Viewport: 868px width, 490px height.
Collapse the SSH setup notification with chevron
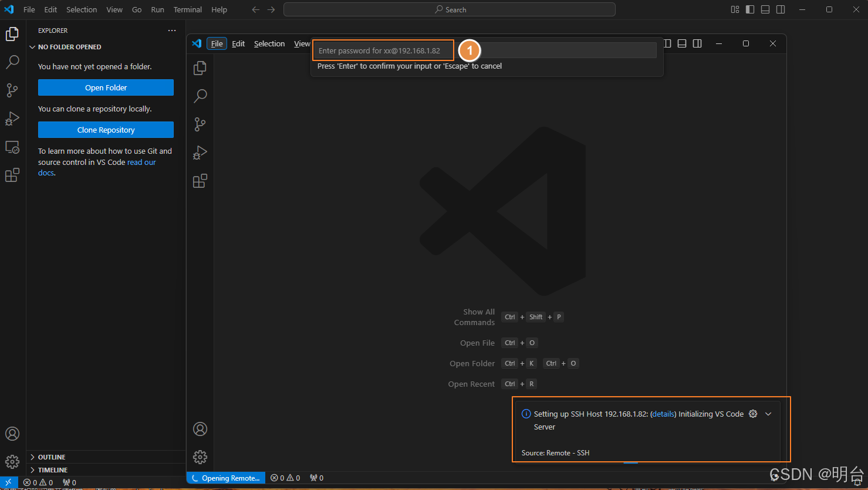pyautogui.click(x=768, y=414)
